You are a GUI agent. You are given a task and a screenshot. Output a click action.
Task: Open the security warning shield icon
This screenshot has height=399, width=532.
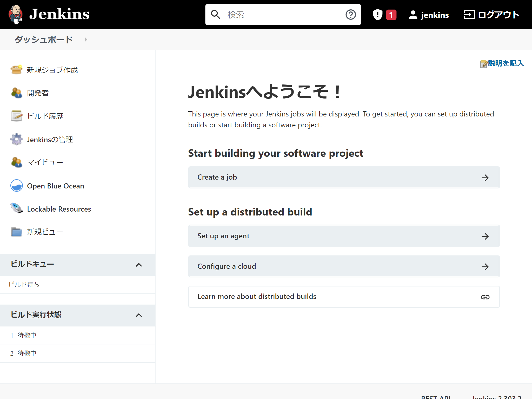coord(377,15)
